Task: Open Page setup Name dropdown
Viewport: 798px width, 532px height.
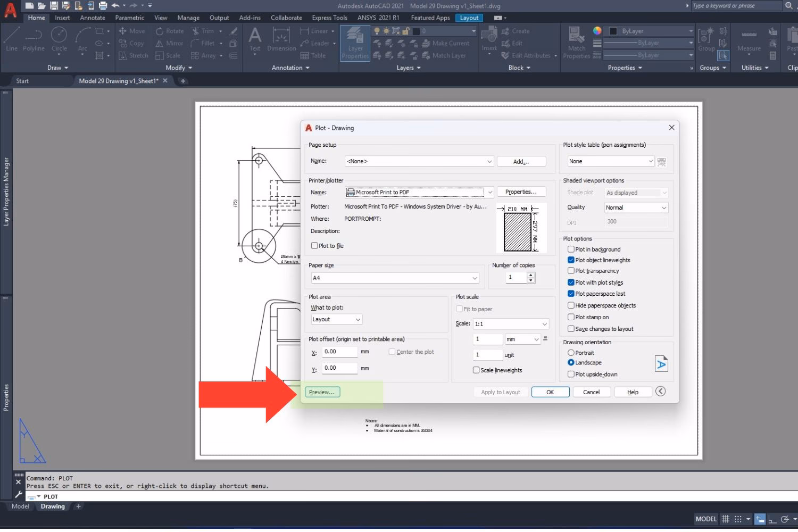Action: [x=419, y=161]
